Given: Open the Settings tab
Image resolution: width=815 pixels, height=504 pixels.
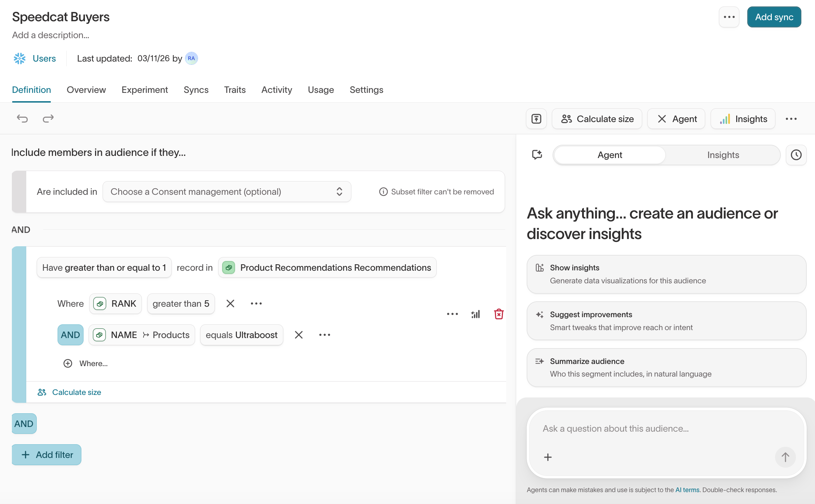Looking at the screenshot, I should (366, 90).
